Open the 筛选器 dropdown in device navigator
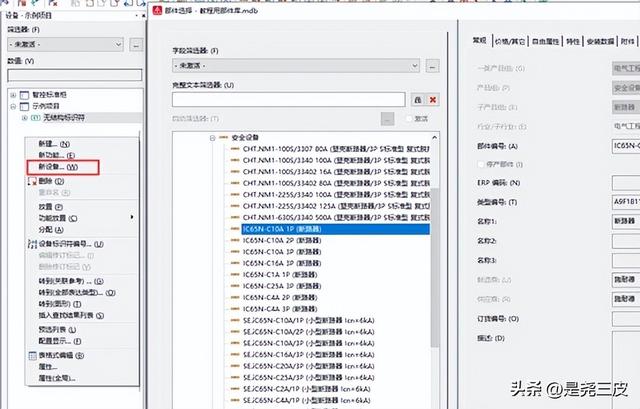 (66, 44)
